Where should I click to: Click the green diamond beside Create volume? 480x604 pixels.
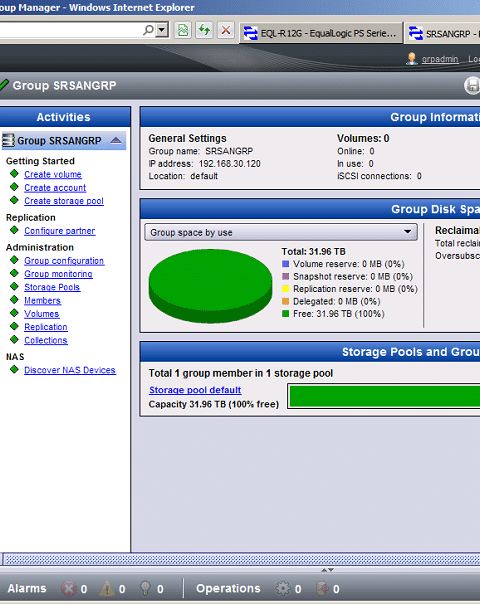click(14, 174)
